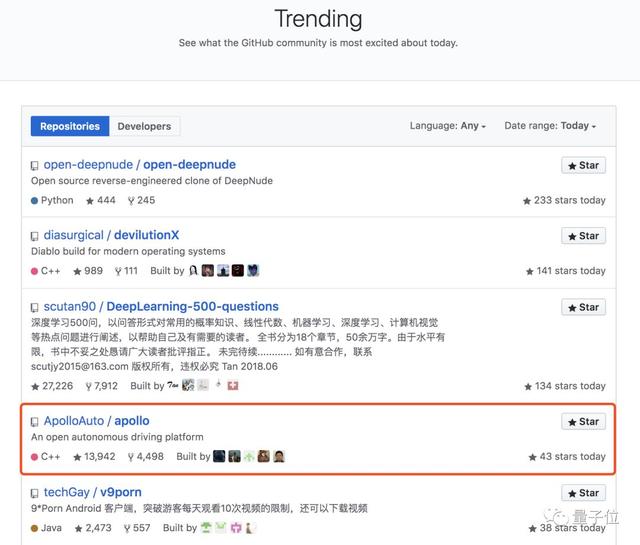Screen dimensions: 640x545
Task: Switch to the Developers tab
Action: [144, 126]
